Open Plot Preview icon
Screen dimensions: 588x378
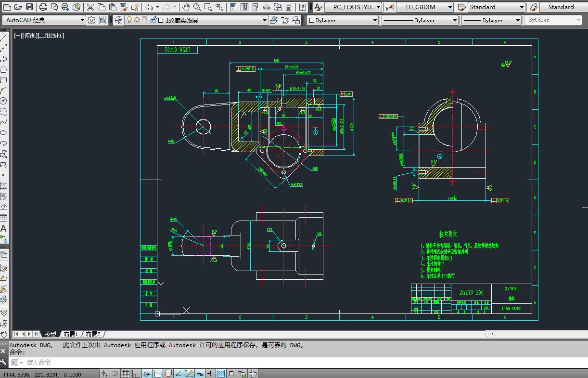[54, 7]
